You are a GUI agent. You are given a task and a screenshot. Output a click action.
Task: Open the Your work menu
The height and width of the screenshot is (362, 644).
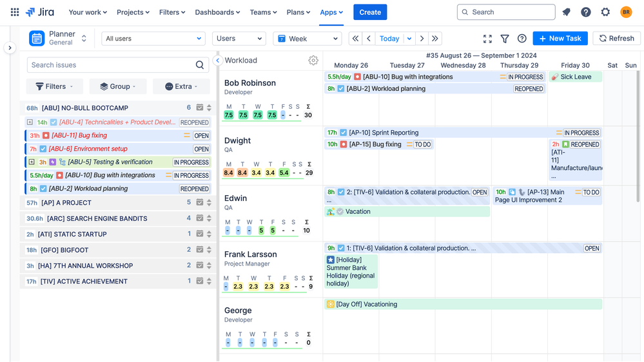tap(88, 12)
